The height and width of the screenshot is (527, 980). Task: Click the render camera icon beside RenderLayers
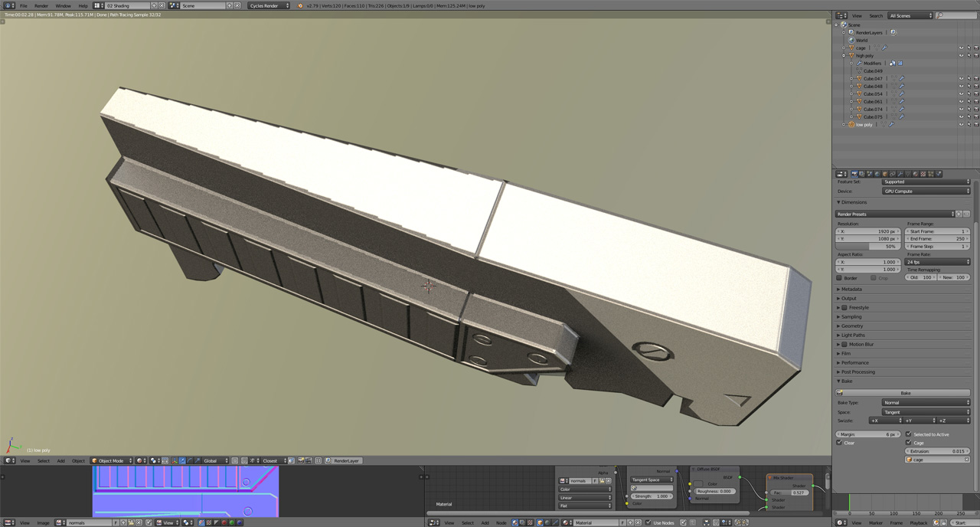[893, 33]
